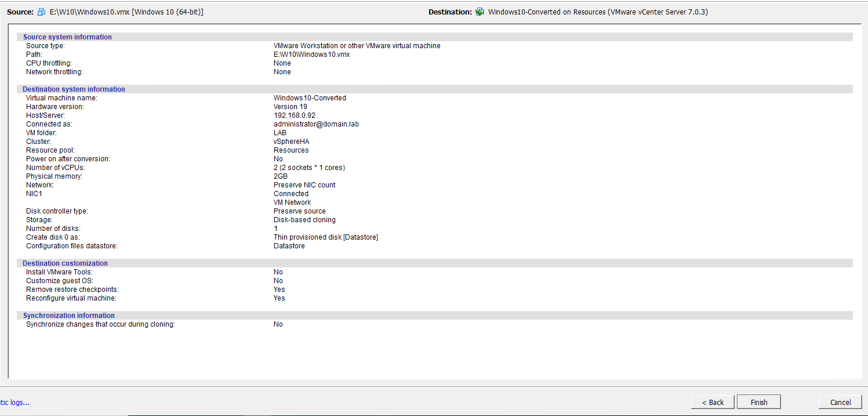Click the Number of disks label
This screenshot has height=416, width=868.
coord(53,229)
